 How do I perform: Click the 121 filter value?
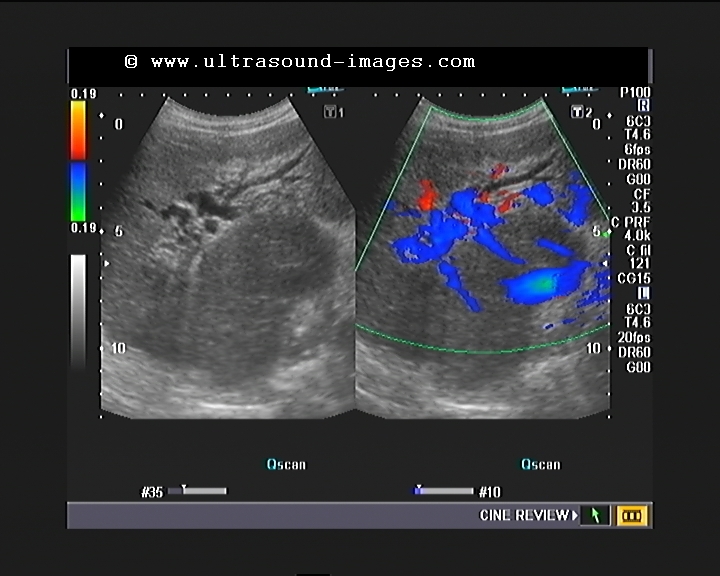(640, 263)
